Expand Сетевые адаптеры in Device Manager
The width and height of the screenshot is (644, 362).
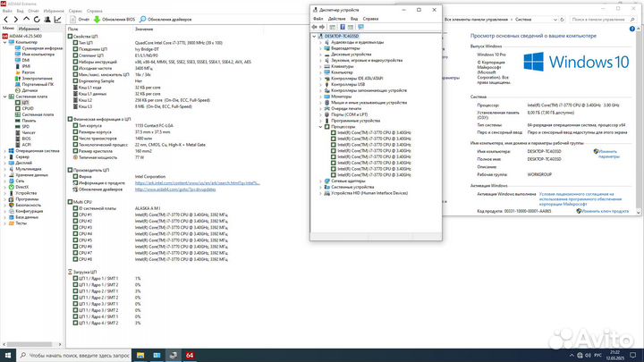[320, 181]
